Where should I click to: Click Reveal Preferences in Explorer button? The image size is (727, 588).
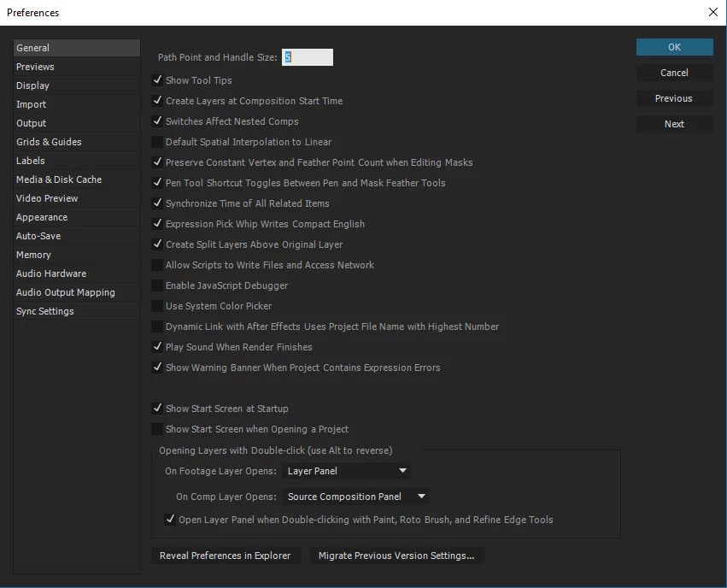click(x=226, y=556)
